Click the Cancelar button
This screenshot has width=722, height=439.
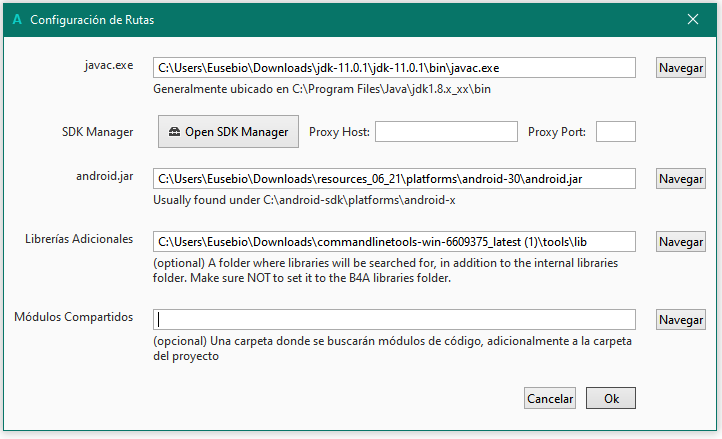[x=550, y=398]
